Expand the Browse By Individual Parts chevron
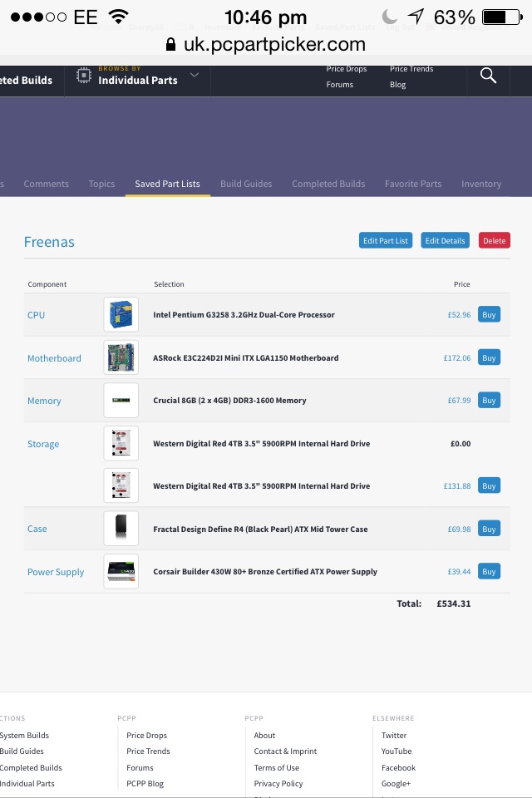Screen dimensions: 532x798 point(195,75)
